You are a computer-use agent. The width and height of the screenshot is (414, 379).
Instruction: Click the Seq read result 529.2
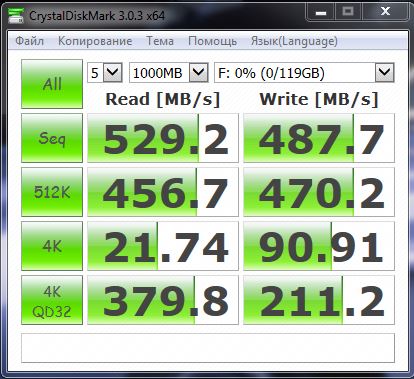(x=163, y=138)
